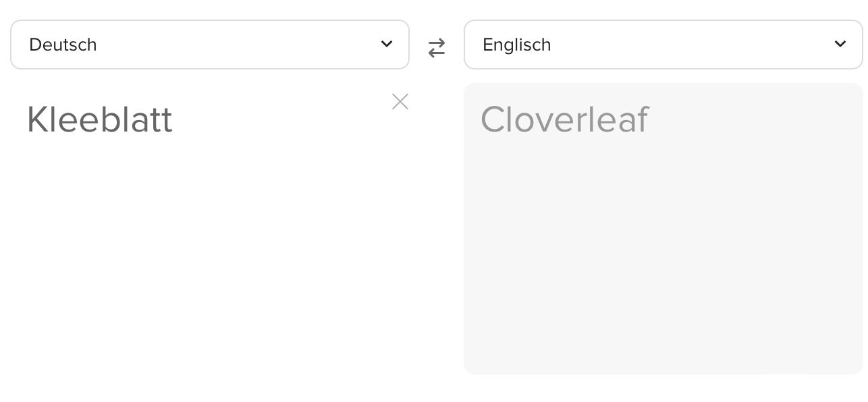Click the chevron arrow in the Englisch selector
The height and width of the screenshot is (402, 868).
840,45
